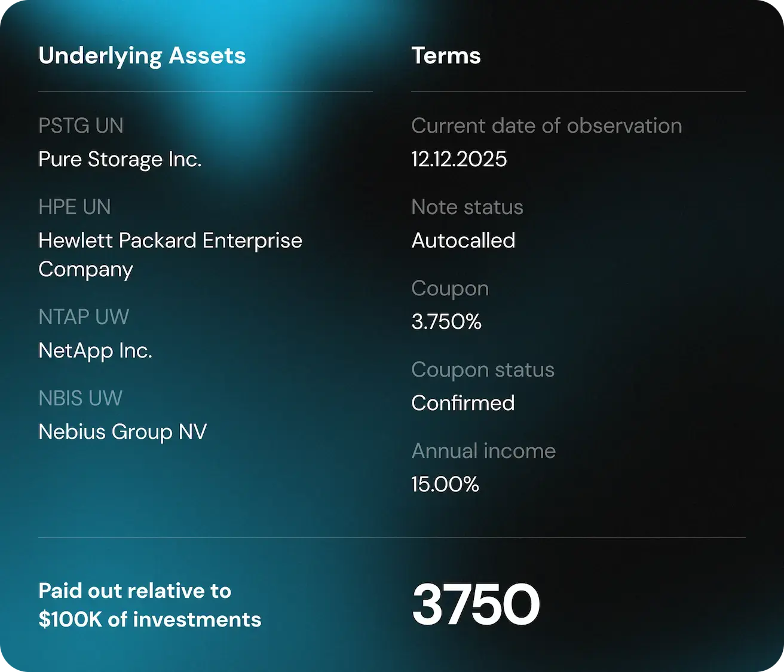This screenshot has width=784, height=672.
Task: Click Hewlett Packard Enterprise Company name
Action: [170, 254]
